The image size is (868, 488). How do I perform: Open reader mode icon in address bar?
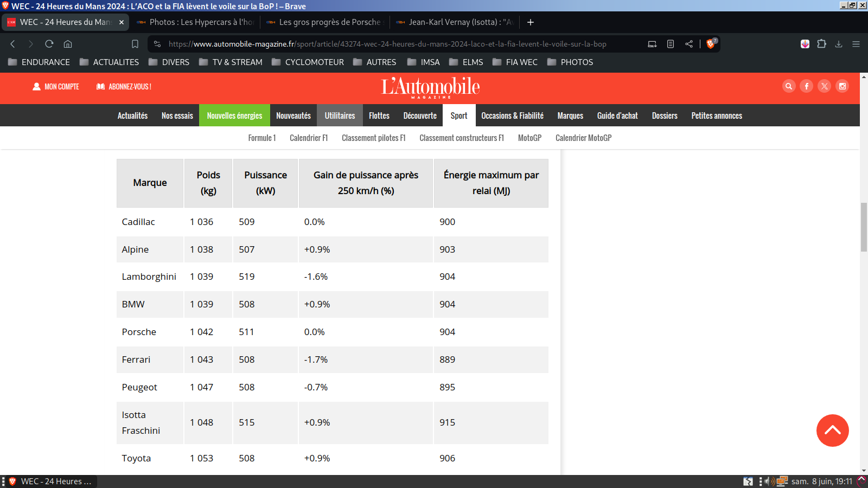[671, 44]
